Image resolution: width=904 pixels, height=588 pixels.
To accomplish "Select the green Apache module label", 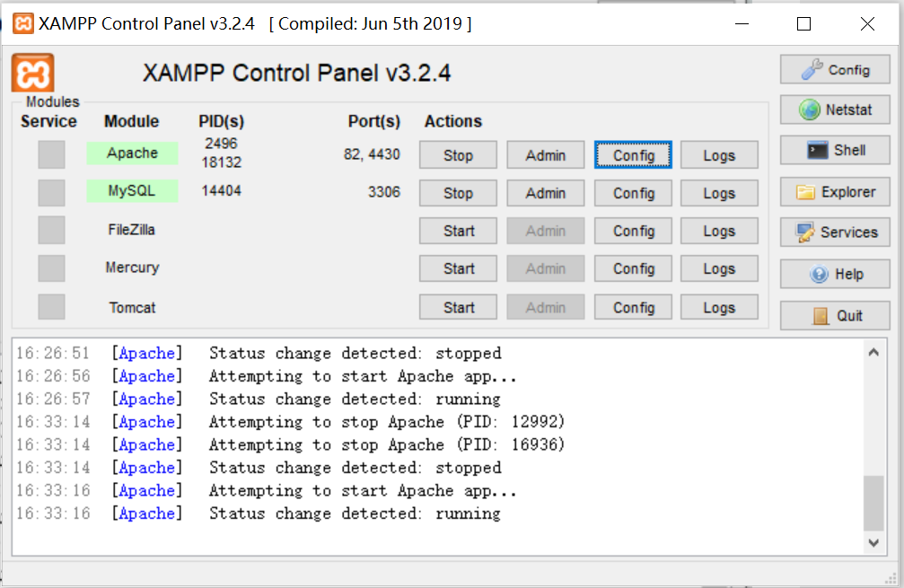I will click(x=132, y=153).
